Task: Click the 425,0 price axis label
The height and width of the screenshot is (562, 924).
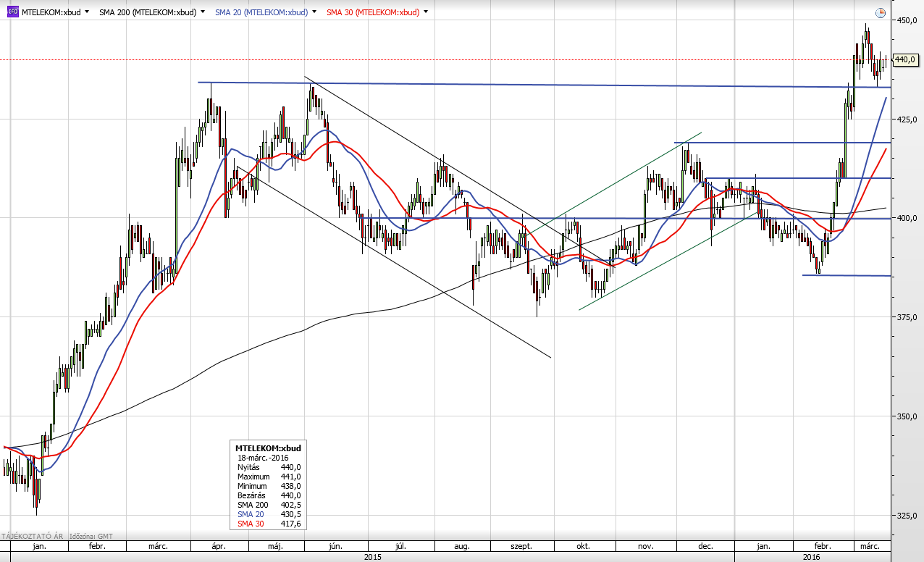Action: [x=908, y=119]
